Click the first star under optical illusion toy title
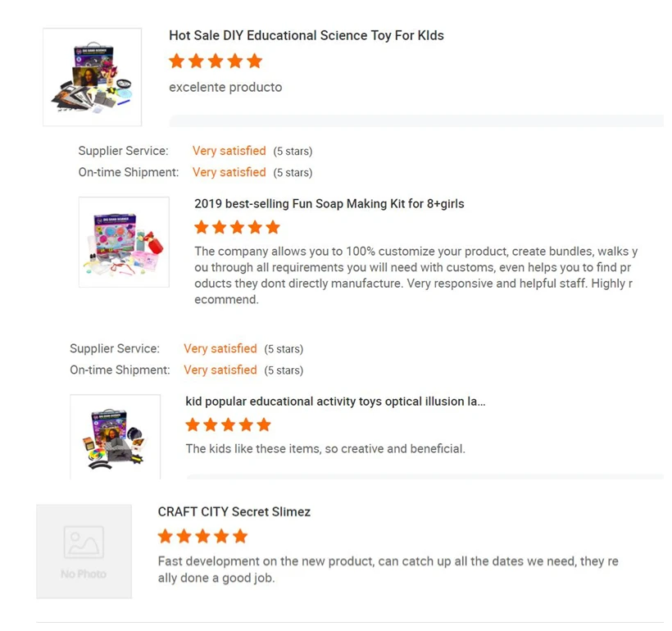The height and width of the screenshot is (631, 672). click(193, 424)
